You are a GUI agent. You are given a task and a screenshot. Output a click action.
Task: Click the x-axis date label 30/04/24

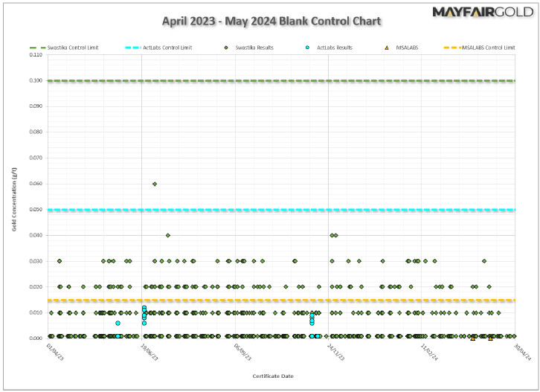coord(522,352)
